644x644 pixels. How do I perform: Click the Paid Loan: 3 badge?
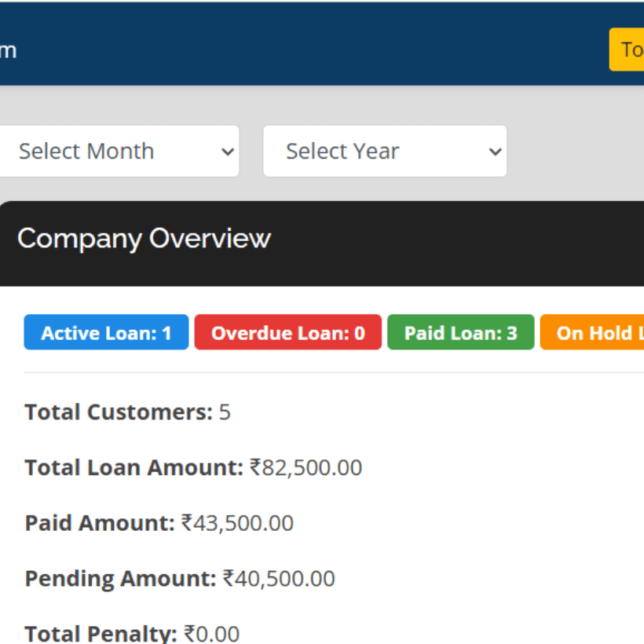461,331
